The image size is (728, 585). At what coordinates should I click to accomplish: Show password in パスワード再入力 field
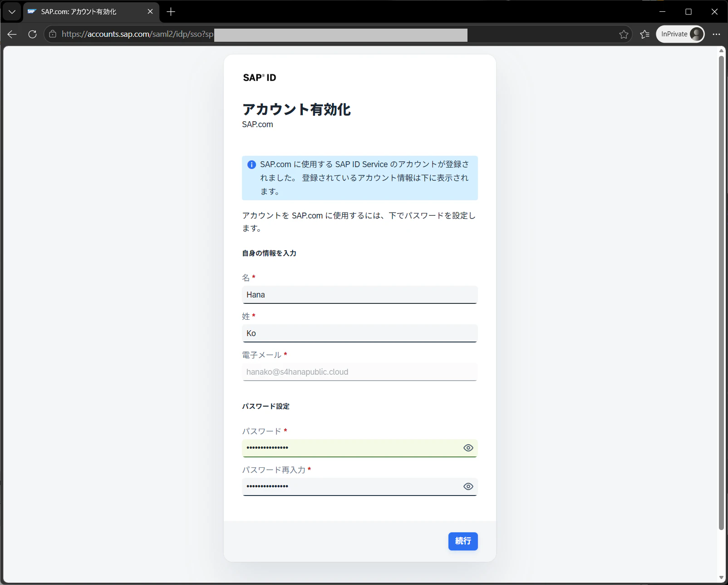tap(468, 486)
